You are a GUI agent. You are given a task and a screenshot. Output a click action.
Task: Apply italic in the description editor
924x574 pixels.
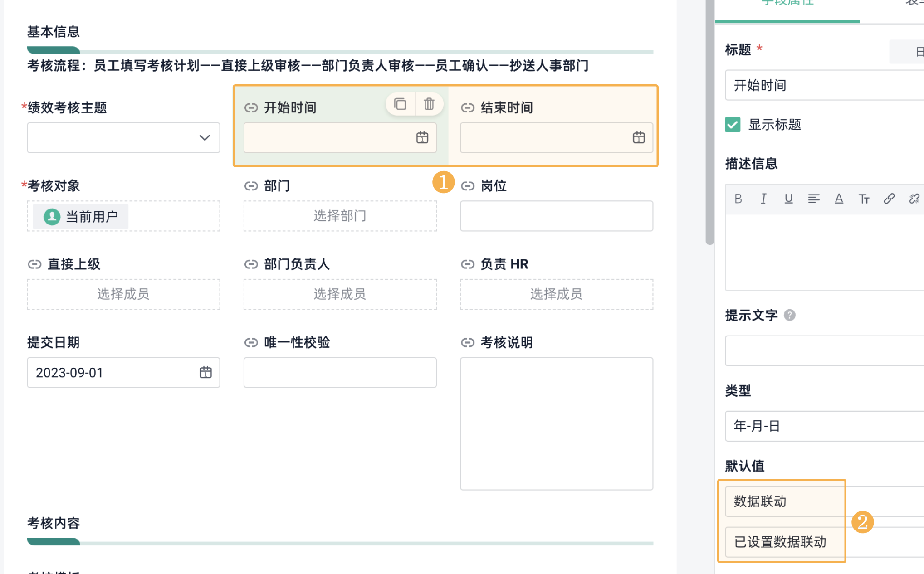pos(763,199)
